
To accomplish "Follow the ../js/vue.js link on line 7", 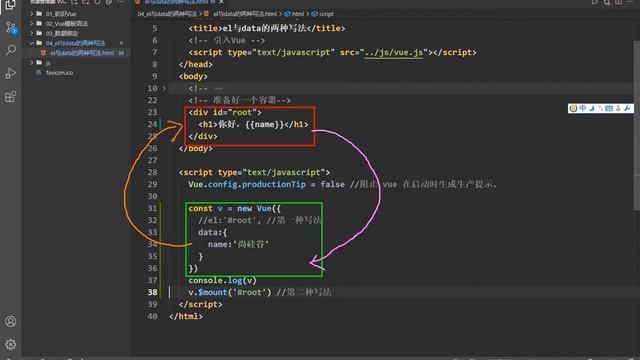I will click(x=393, y=52).
